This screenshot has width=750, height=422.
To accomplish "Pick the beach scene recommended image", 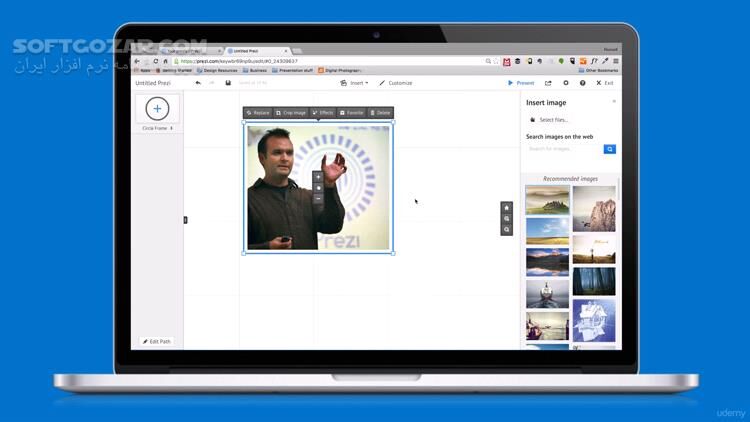I will [547, 325].
